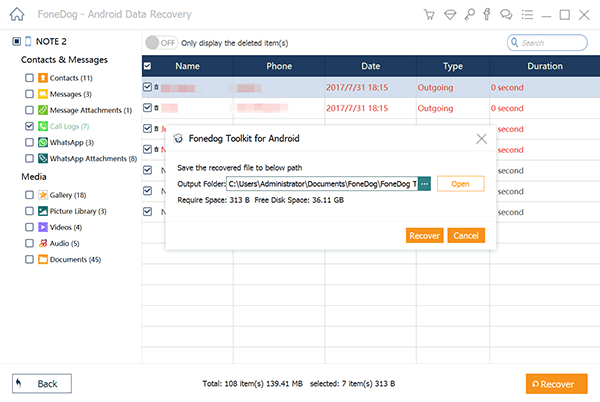Screen dimensions: 600x402
Task: Check the Message Attachments (1) checkbox
Action: pos(29,110)
